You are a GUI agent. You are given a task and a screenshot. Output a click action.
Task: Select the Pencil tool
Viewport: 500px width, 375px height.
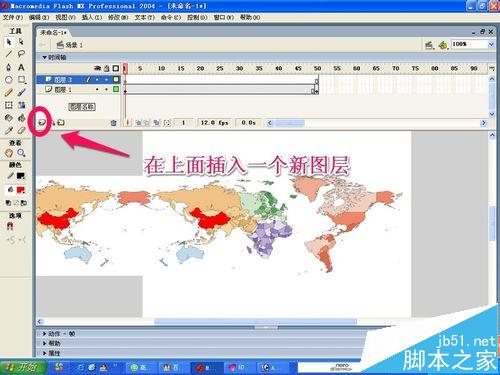coord(9,92)
